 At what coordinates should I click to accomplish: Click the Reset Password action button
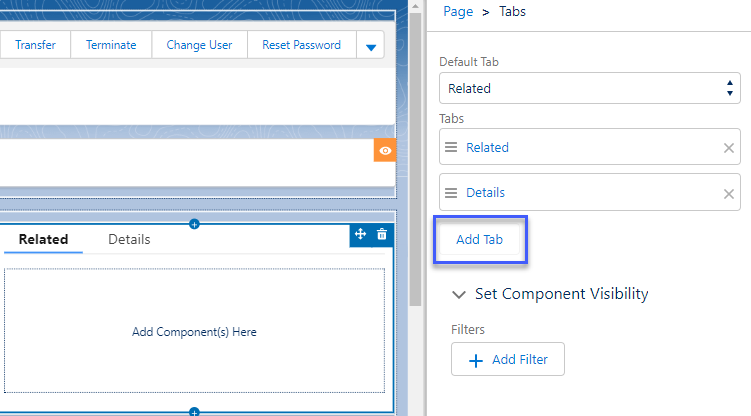click(301, 45)
